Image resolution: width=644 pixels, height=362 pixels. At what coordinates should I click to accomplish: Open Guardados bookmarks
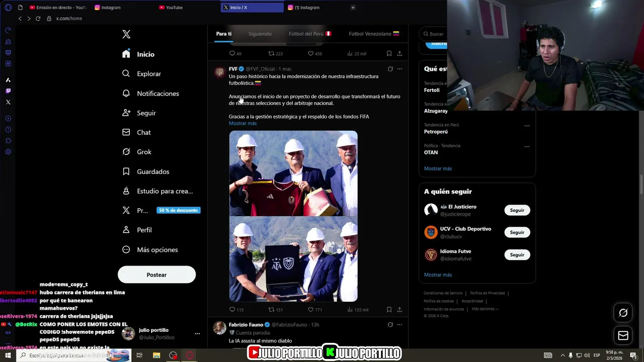pyautogui.click(x=145, y=171)
